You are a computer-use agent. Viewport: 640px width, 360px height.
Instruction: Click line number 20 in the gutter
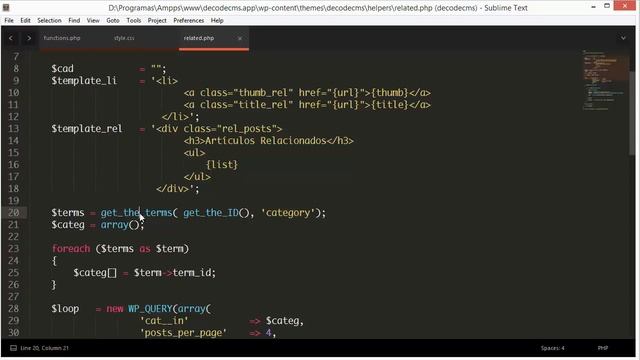[x=13, y=213]
